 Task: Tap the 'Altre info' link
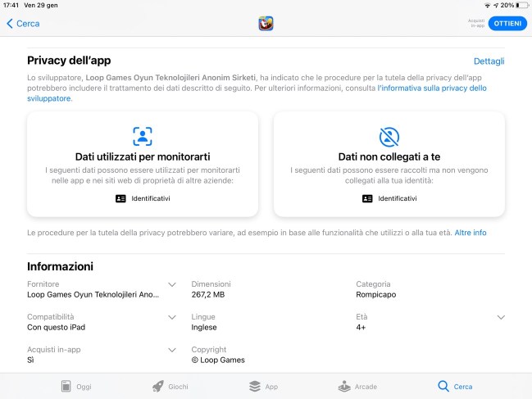471,233
